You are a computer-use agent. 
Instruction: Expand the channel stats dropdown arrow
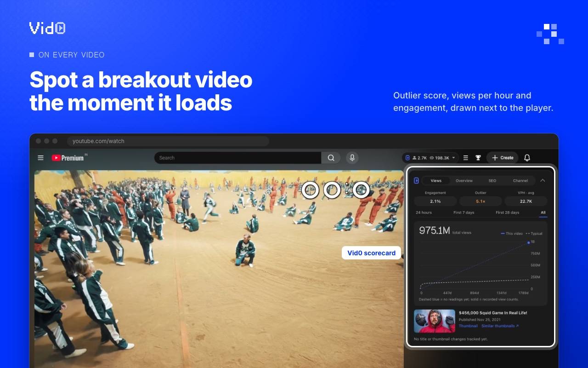click(454, 158)
